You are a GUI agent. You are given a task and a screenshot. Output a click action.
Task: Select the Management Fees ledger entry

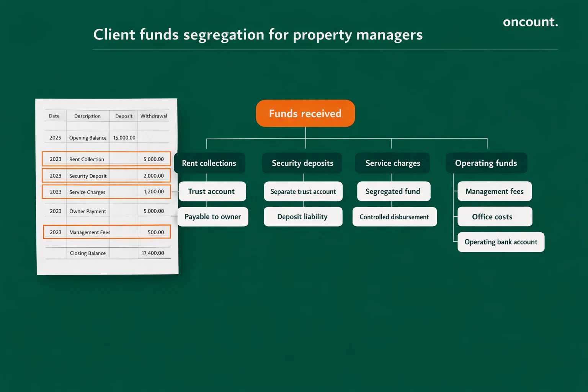pos(106,232)
